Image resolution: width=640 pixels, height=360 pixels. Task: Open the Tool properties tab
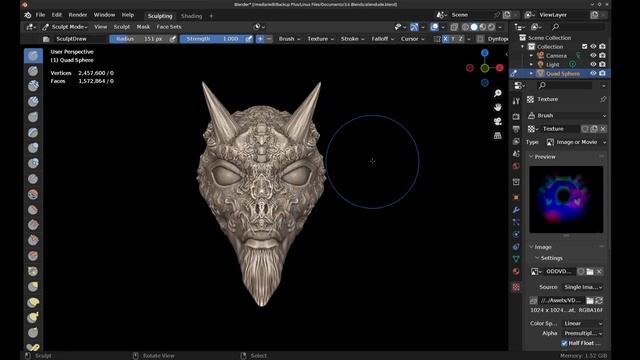tap(516, 101)
